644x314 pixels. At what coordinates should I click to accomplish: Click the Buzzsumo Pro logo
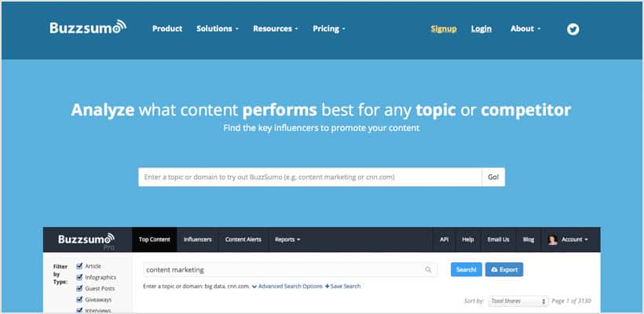tap(86, 241)
